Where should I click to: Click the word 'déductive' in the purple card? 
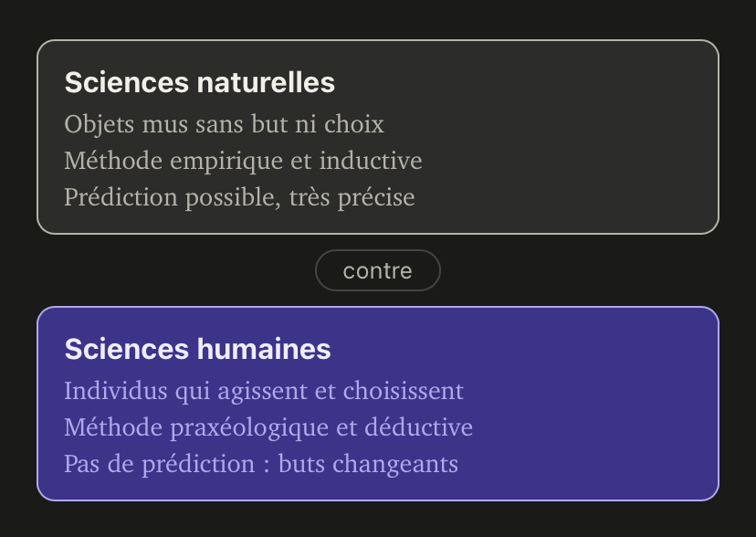tap(418, 427)
